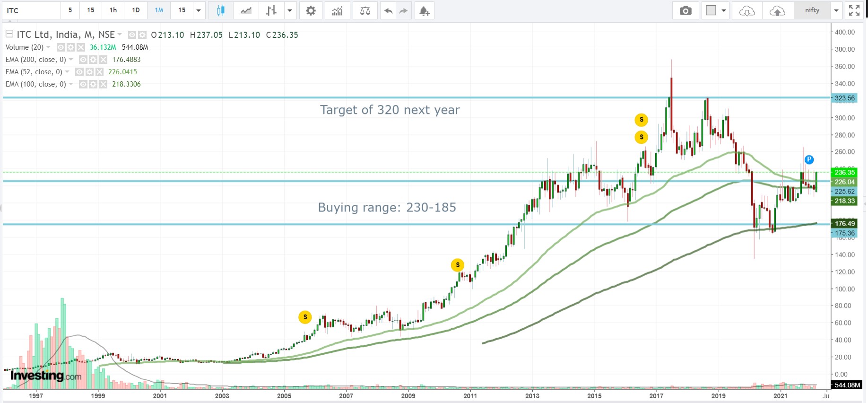Open settings gear for Volume (20)
This screenshot has width=868, height=403.
70,47
